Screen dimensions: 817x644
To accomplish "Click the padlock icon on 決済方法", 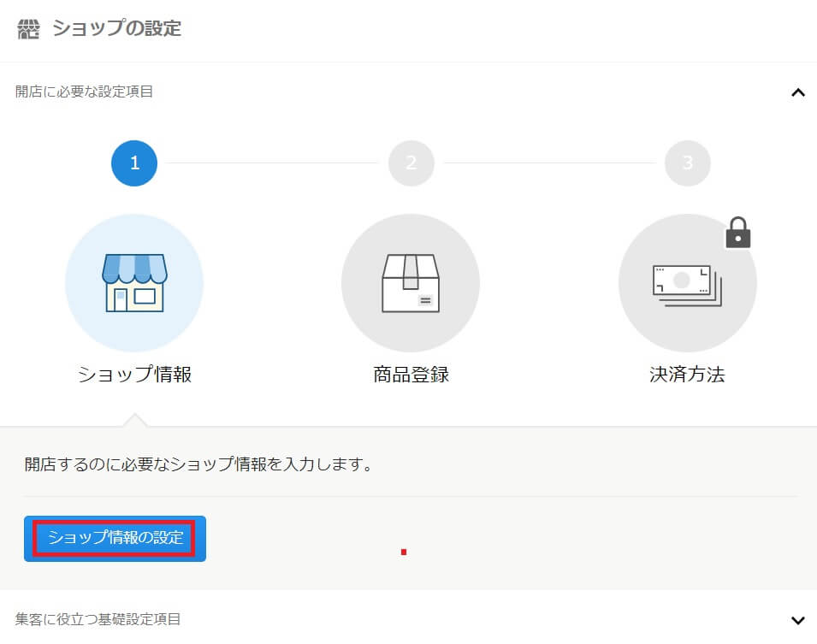I will click(x=737, y=233).
